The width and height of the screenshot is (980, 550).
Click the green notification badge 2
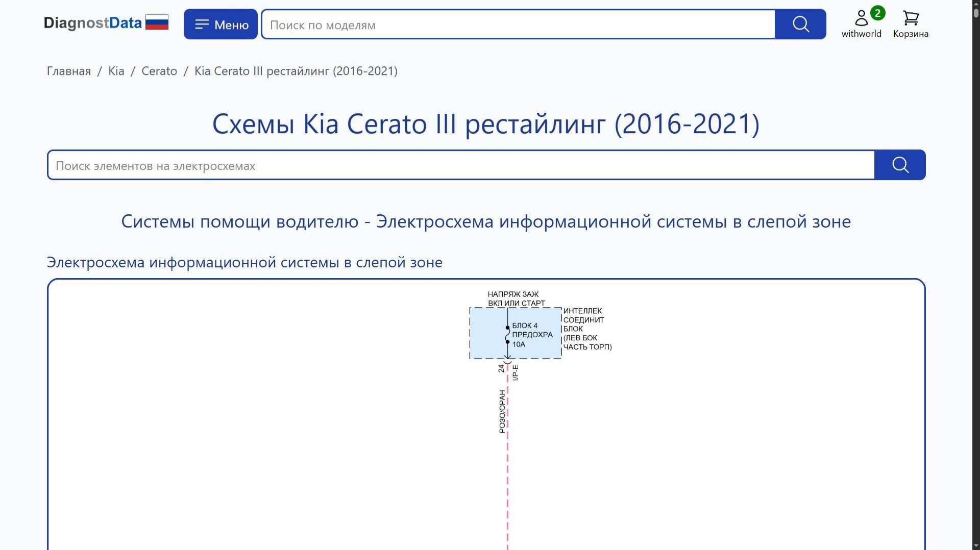(x=877, y=13)
